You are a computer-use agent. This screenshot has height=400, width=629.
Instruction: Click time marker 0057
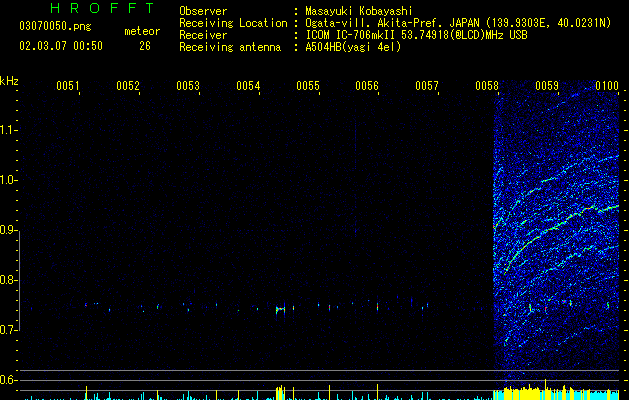point(427,86)
